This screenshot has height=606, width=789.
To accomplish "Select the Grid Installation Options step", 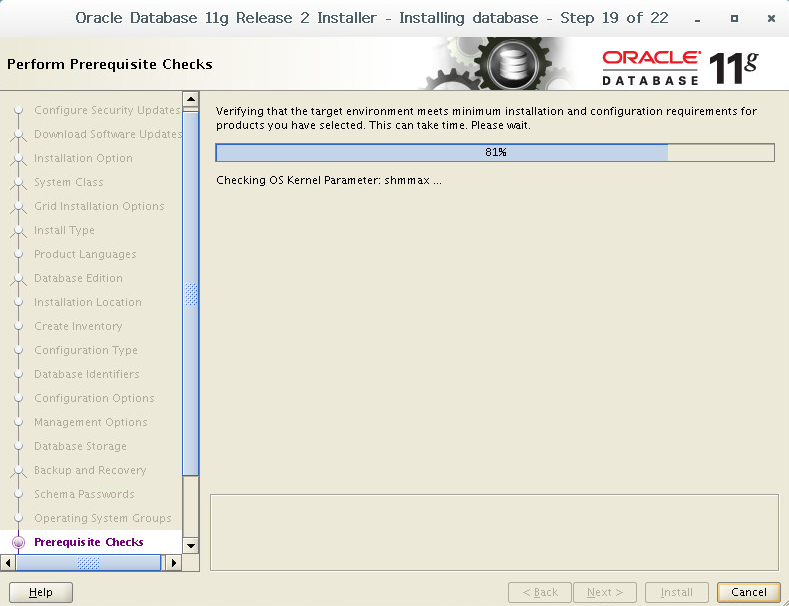I will (x=99, y=206).
